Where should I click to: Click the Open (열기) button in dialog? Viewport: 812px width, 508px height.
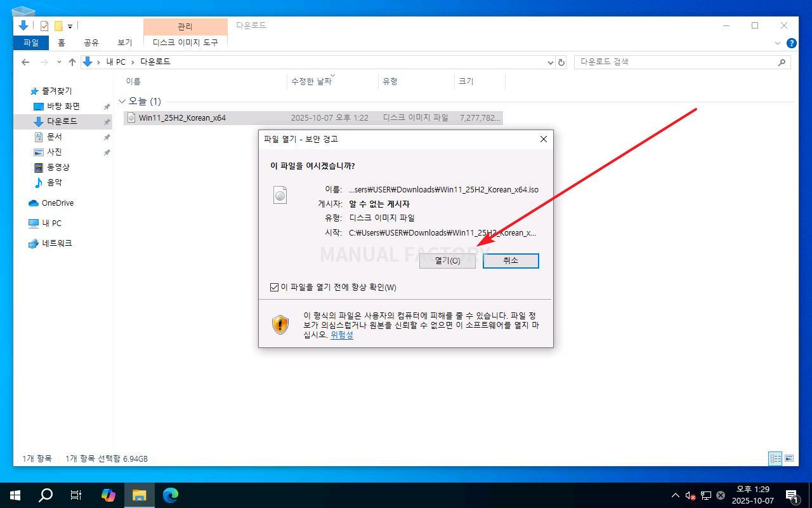pyautogui.click(x=447, y=261)
